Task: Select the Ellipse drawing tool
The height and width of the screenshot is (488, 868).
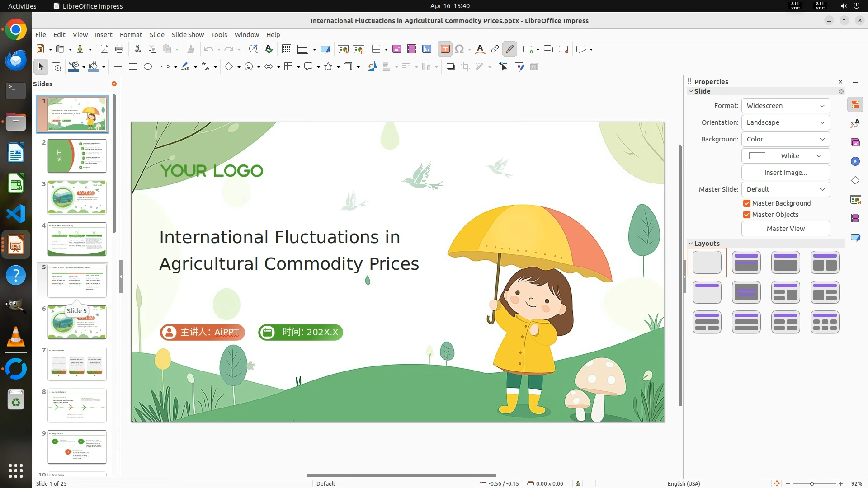Action: pos(148,67)
